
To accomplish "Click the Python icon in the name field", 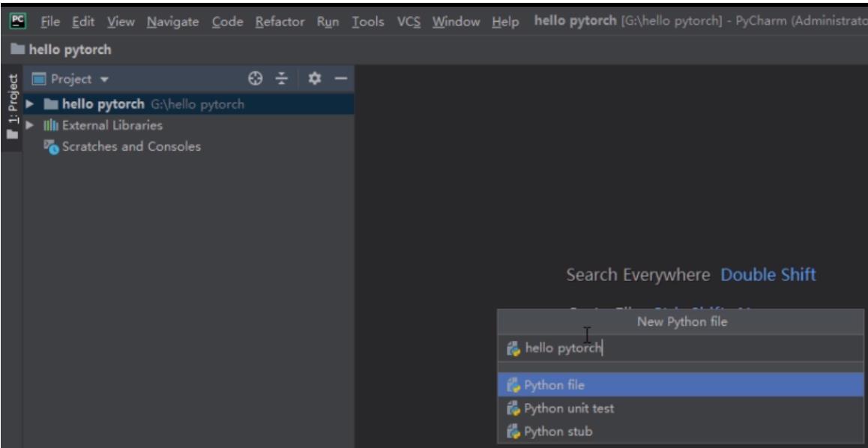I will click(x=513, y=348).
